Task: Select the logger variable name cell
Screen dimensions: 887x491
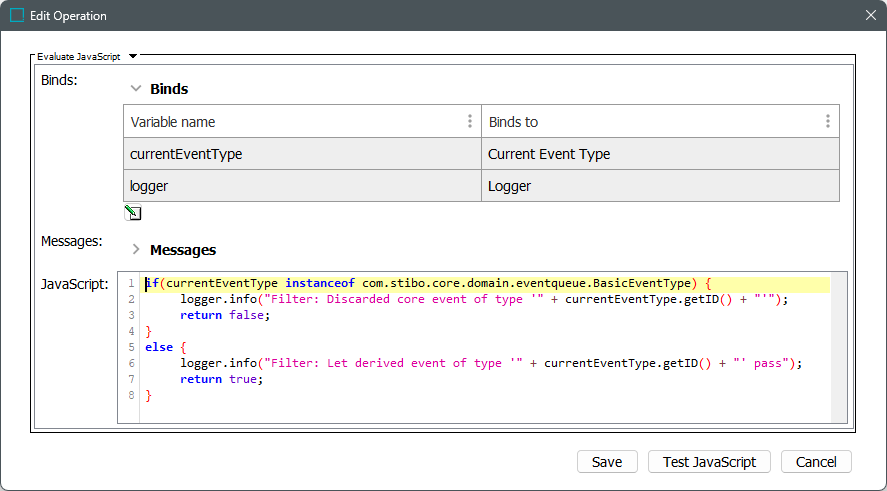Action: 302,186
